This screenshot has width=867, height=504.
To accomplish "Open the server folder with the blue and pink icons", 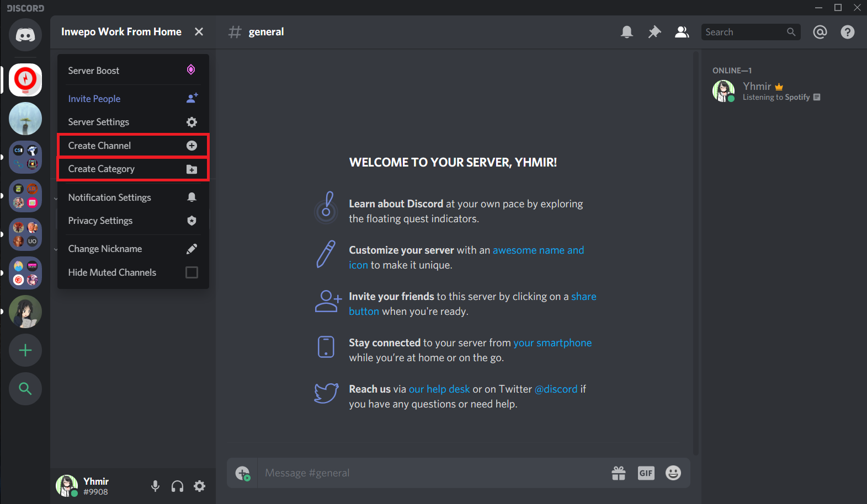I will tap(25, 273).
